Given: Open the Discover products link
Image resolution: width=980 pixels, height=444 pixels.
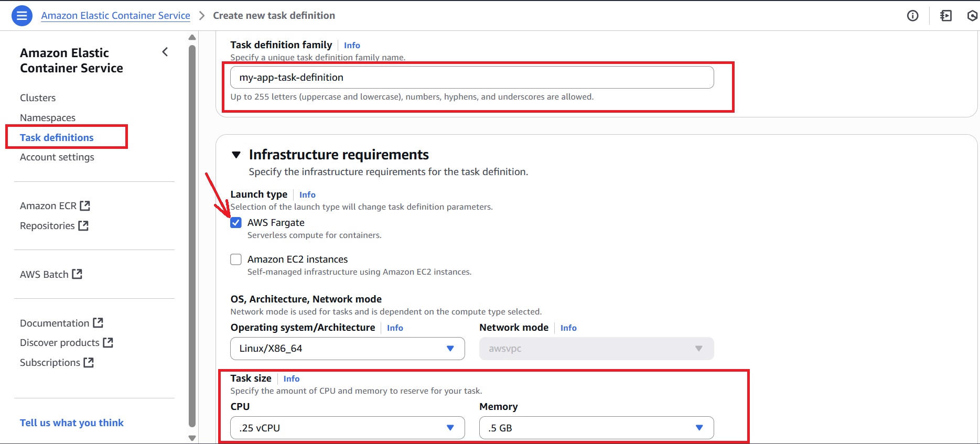Looking at the screenshot, I should coord(60,343).
